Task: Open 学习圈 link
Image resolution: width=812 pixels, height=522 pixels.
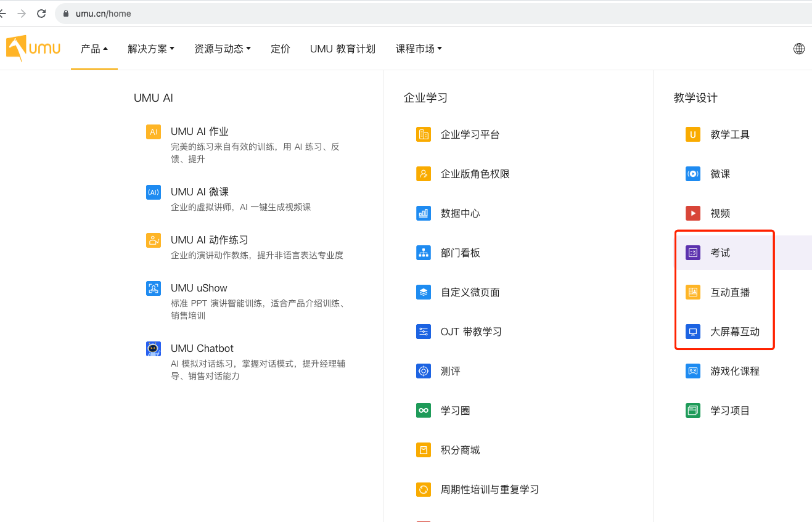Action: point(456,410)
